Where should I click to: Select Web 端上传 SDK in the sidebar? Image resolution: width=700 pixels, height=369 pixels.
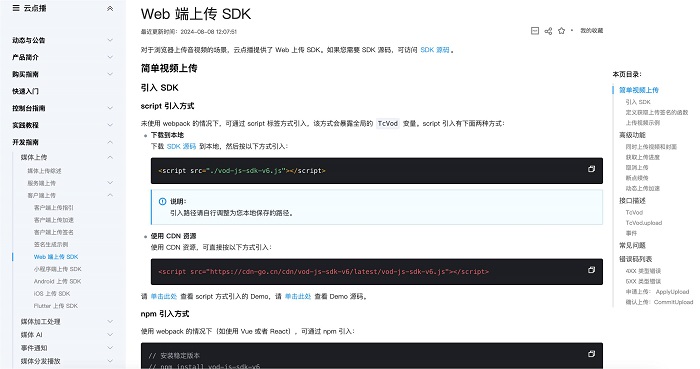[56, 257]
